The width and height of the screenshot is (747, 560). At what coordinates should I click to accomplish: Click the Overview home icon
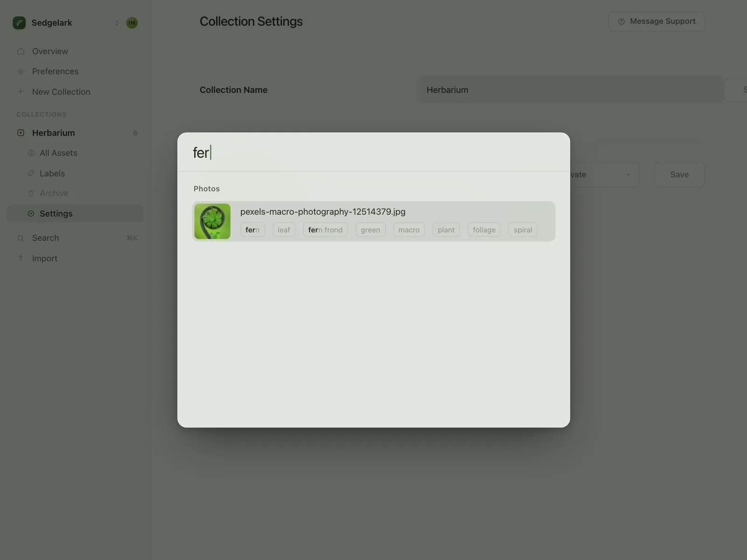click(x=21, y=51)
